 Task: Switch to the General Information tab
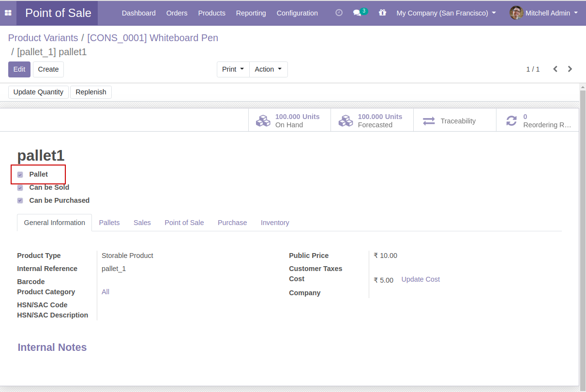[x=55, y=223]
